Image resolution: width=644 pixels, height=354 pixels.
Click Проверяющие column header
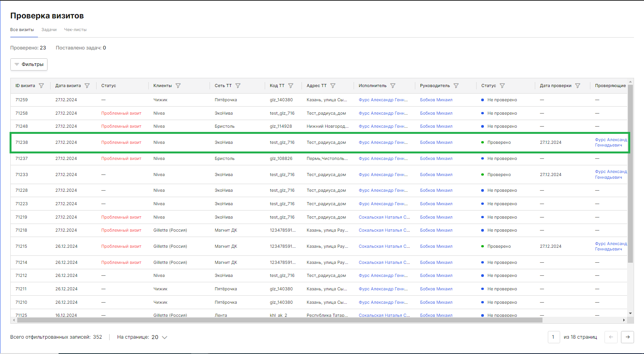pyautogui.click(x=610, y=86)
